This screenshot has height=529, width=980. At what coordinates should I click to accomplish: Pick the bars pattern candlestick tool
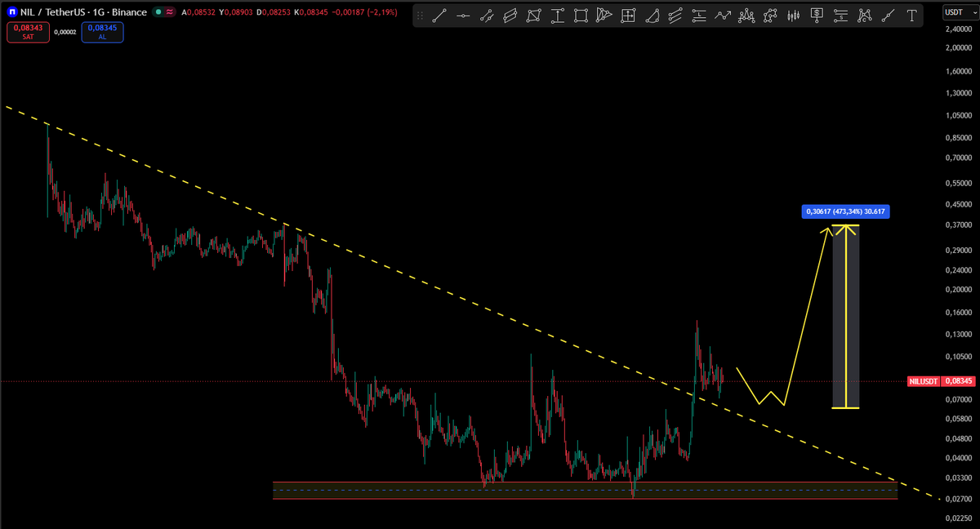[793, 15]
